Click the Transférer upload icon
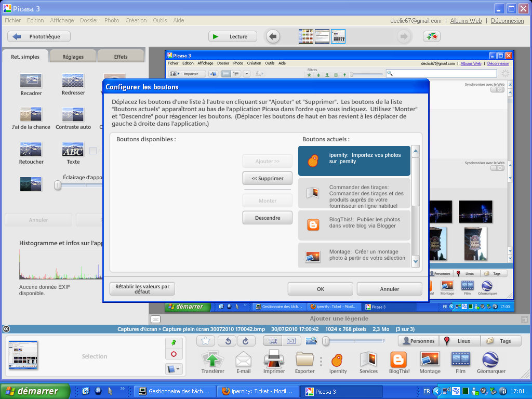Screen dimensions: 532x399 click(212, 360)
